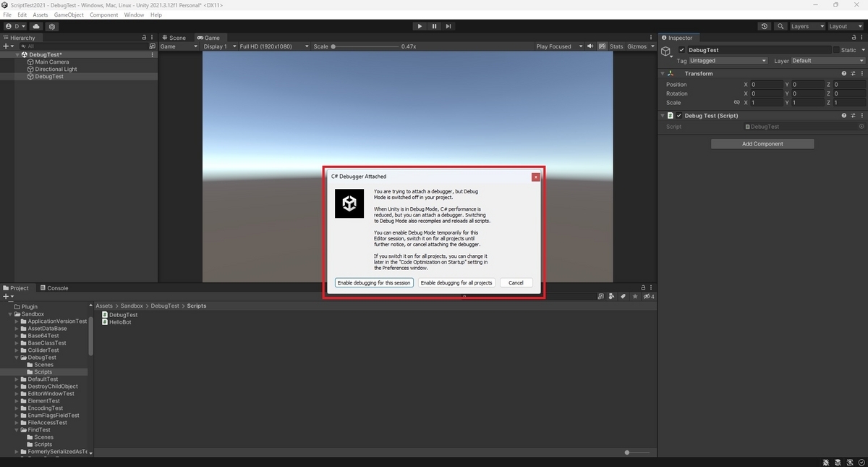This screenshot has height=467, width=868.
Task: Toggle the DebugTest active checkbox
Action: [x=681, y=50]
